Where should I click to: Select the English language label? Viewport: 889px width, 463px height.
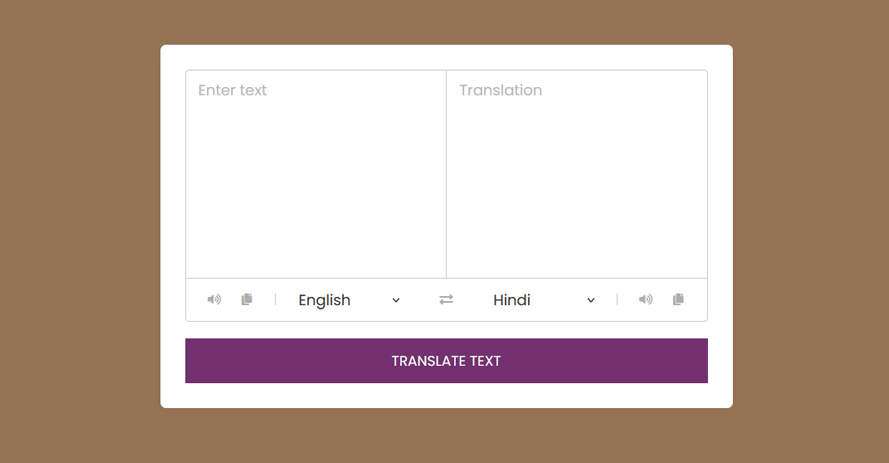point(324,300)
